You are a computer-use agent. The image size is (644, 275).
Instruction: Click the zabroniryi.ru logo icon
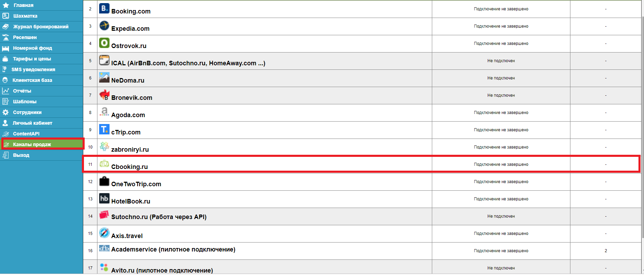[104, 146]
